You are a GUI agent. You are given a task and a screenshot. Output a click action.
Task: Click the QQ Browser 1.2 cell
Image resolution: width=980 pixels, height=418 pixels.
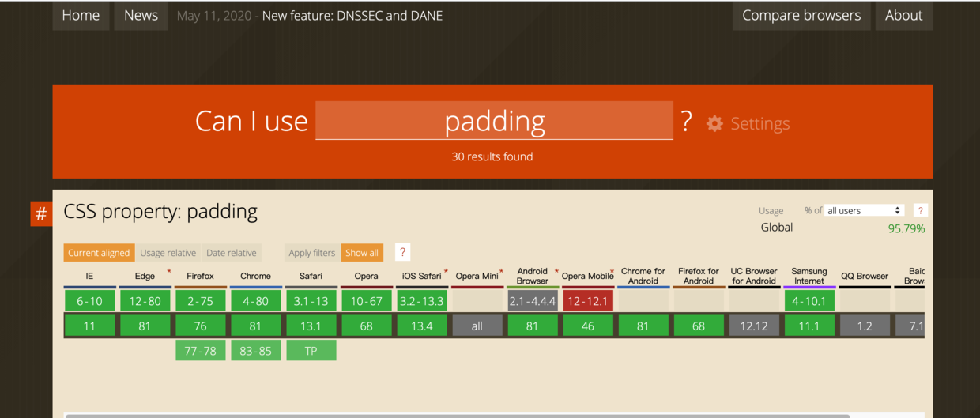pyautogui.click(x=864, y=326)
